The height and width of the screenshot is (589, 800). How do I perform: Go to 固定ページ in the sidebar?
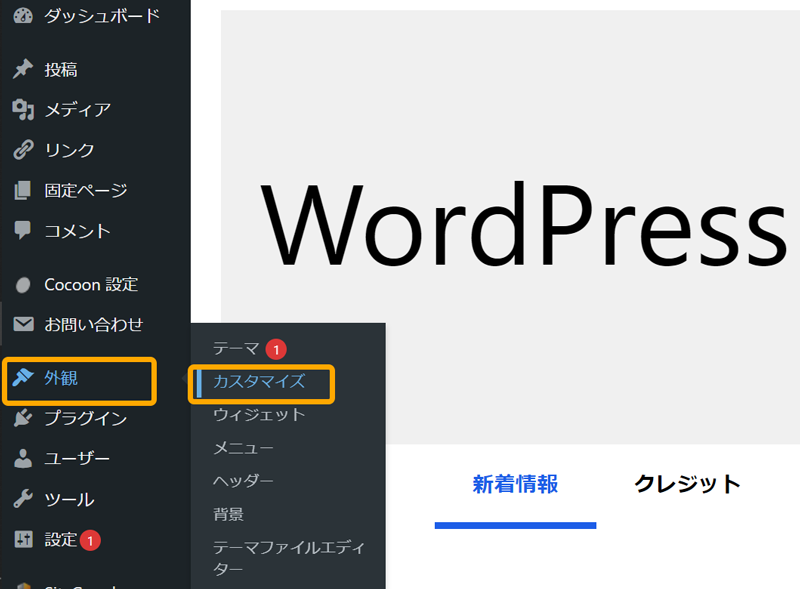click(x=86, y=190)
